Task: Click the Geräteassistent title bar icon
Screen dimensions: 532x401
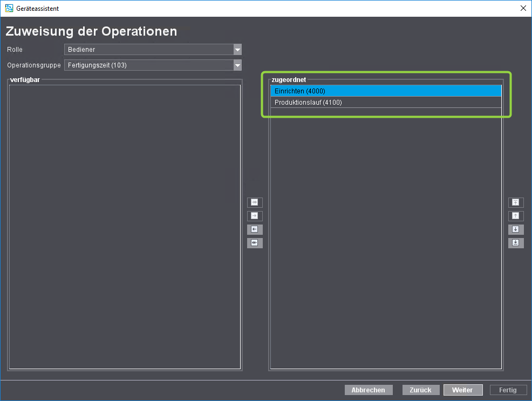Action: pyautogui.click(x=9, y=8)
